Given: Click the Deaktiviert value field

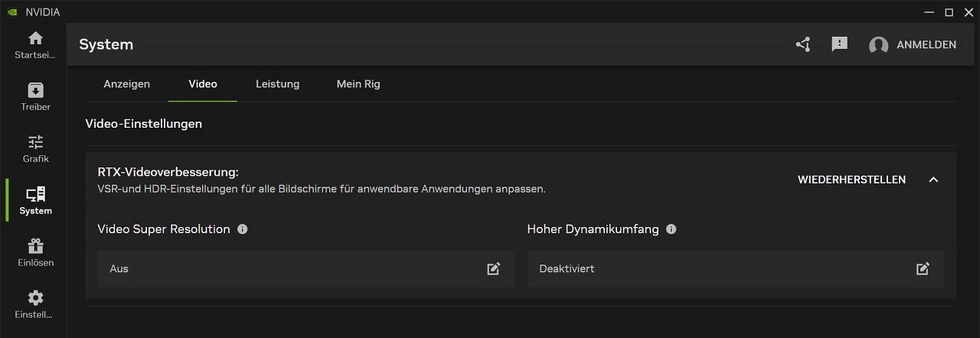Looking at the screenshot, I should (x=736, y=268).
